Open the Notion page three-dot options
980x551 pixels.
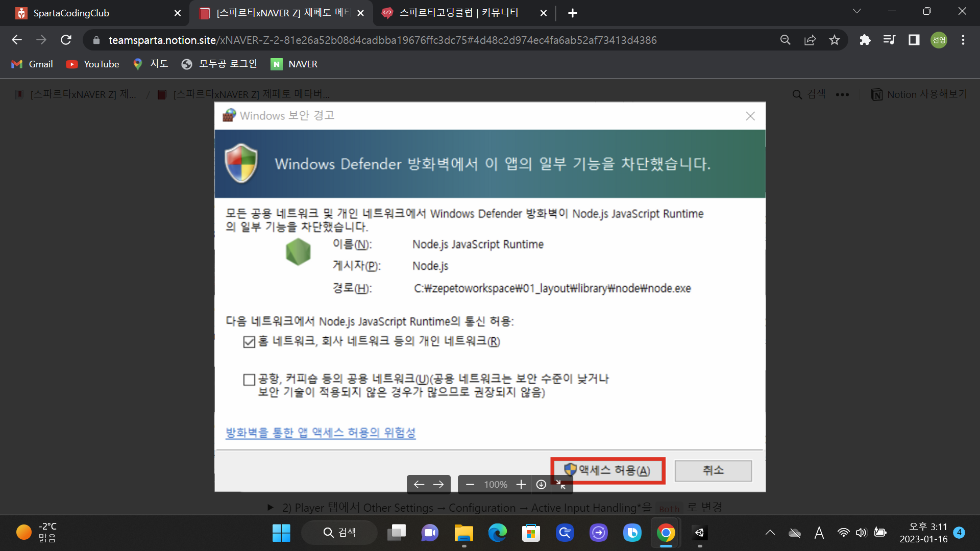pyautogui.click(x=842, y=94)
